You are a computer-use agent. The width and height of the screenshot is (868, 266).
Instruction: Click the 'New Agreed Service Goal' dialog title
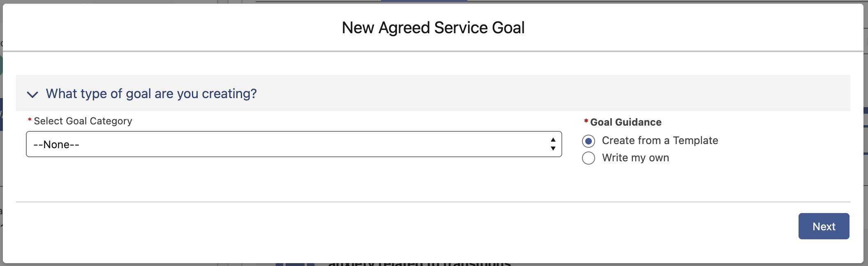pos(433,28)
